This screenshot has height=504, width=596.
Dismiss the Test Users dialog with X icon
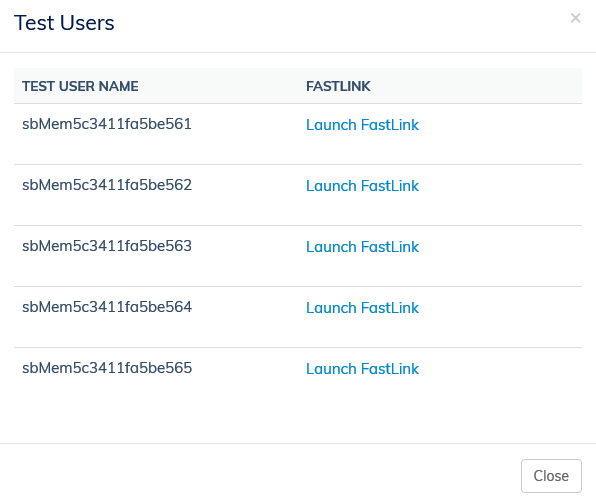[575, 18]
